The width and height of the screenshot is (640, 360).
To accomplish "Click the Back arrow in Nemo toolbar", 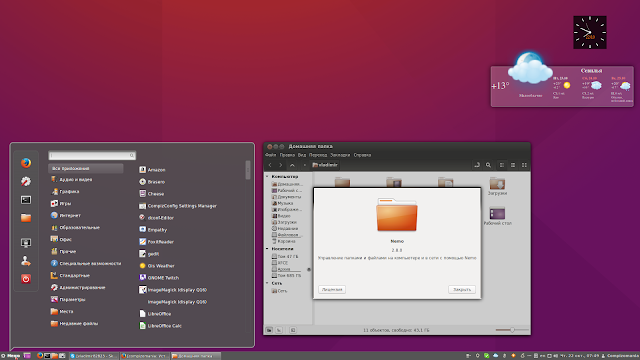I will (270, 165).
